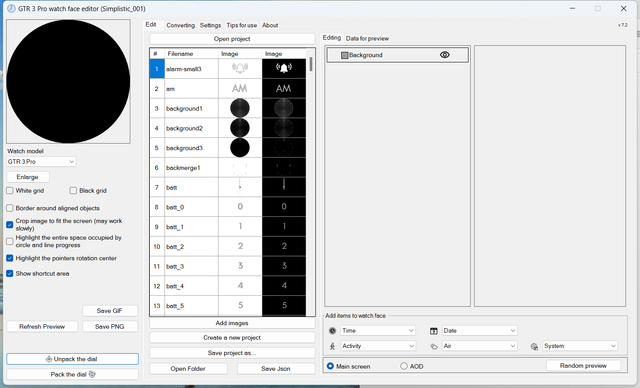
Task: Click the calendar icon beside the Date dropdown
Action: pos(434,331)
